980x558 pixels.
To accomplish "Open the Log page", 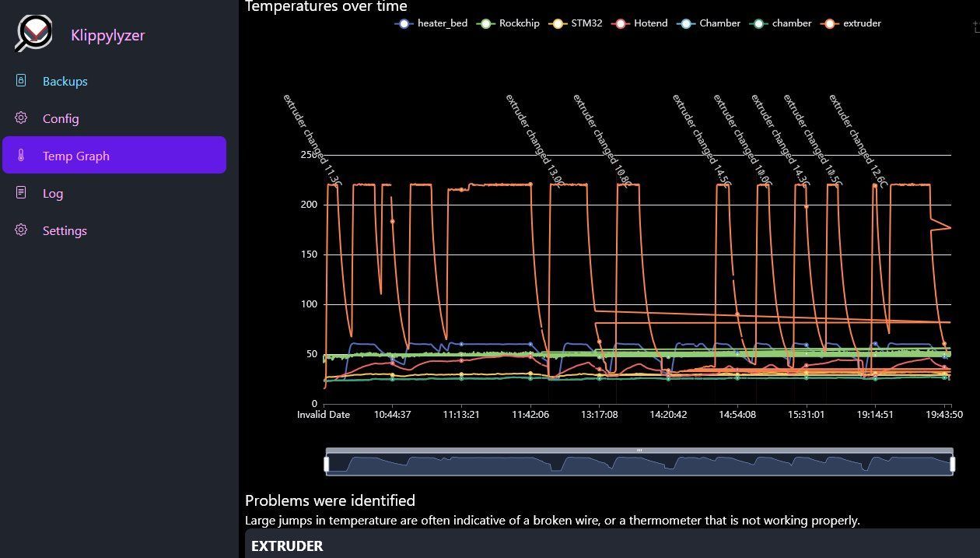I will (114, 193).
